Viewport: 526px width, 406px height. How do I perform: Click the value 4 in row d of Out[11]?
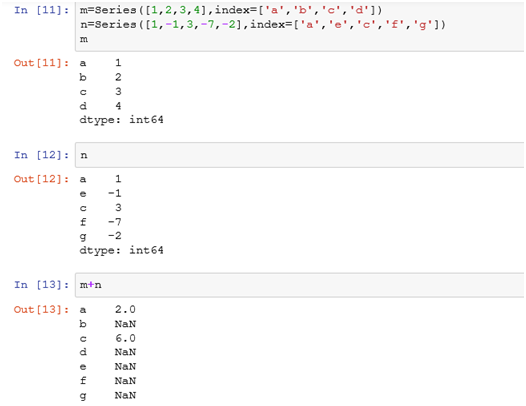(118, 106)
